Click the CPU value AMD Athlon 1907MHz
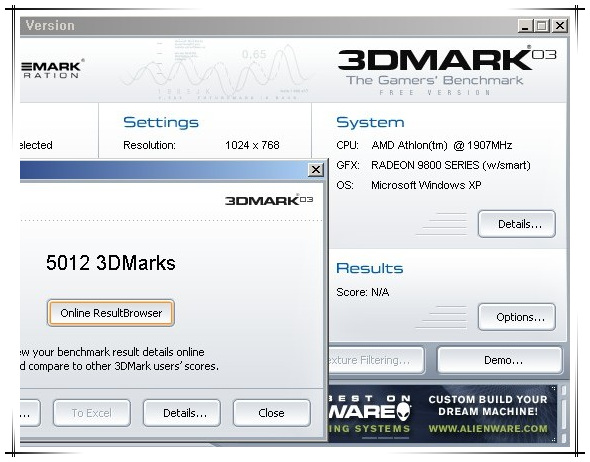The image size is (590, 462). (x=442, y=145)
